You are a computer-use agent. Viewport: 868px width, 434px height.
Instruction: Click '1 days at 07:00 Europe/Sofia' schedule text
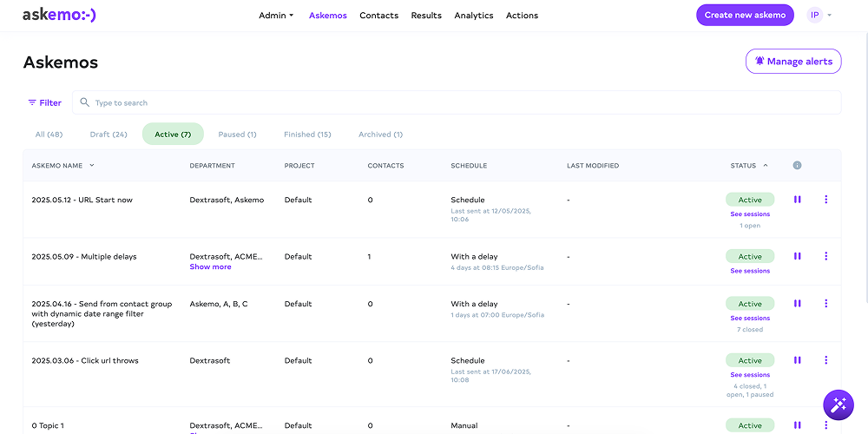point(497,315)
